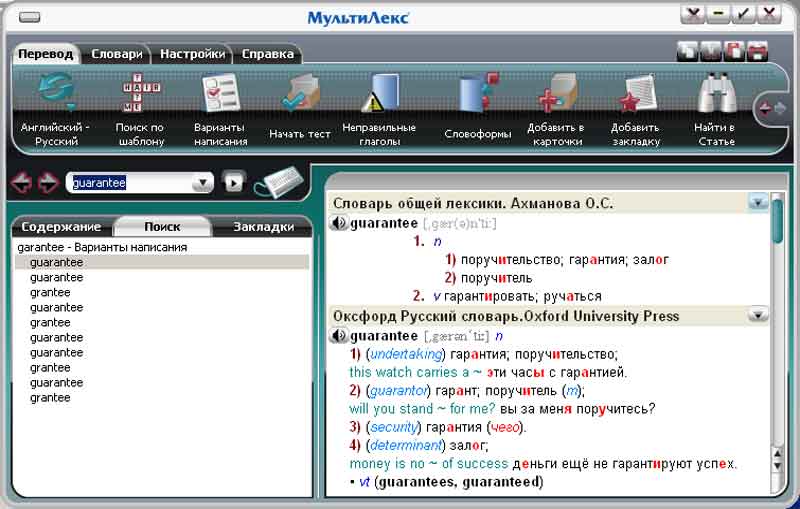
Task: Click the 'guarantor' label in article
Action: coord(398,391)
